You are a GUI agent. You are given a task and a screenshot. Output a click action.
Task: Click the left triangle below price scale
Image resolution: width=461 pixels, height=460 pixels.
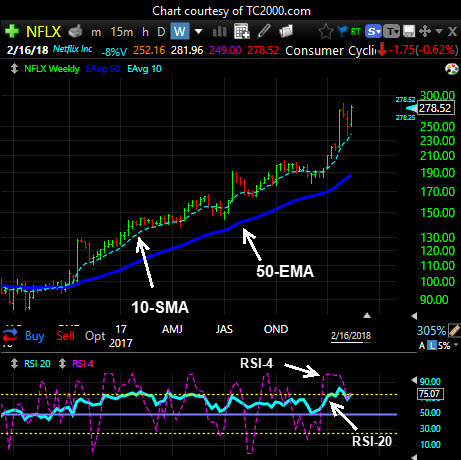click(414, 315)
